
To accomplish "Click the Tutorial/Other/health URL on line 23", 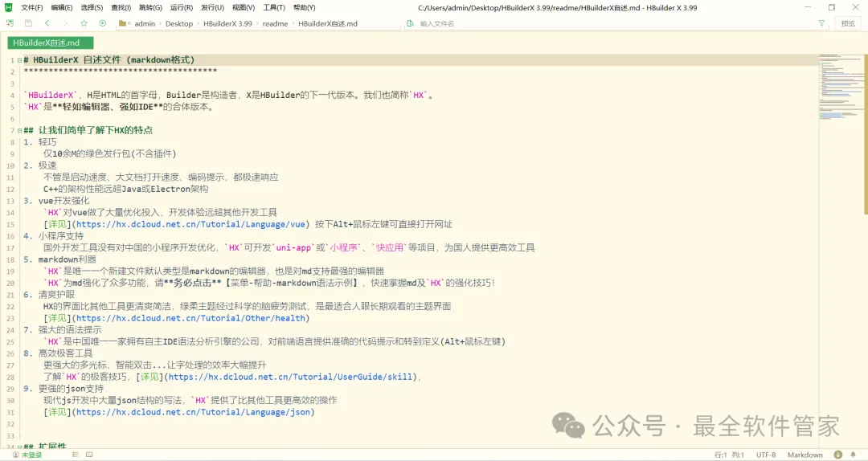I will [x=191, y=318].
